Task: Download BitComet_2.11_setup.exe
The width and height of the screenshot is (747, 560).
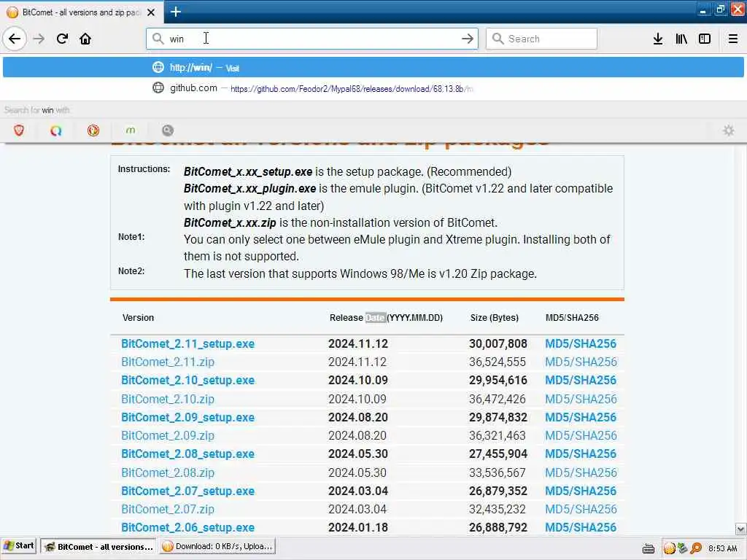Action: pyautogui.click(x=187, y=344)
